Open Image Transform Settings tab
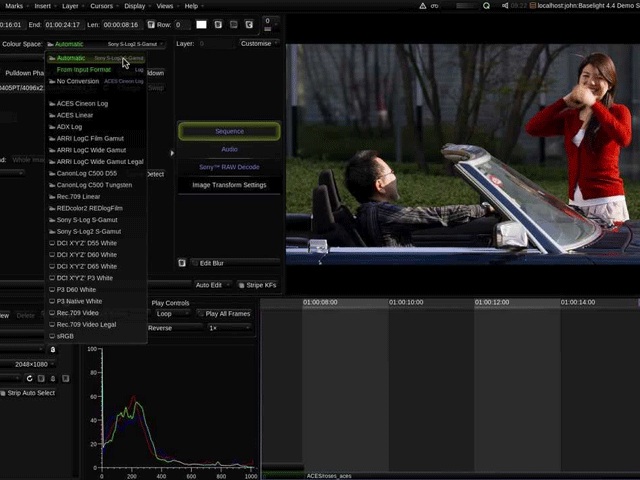This screenshot has width=640, height=480. tap(229, 185)
